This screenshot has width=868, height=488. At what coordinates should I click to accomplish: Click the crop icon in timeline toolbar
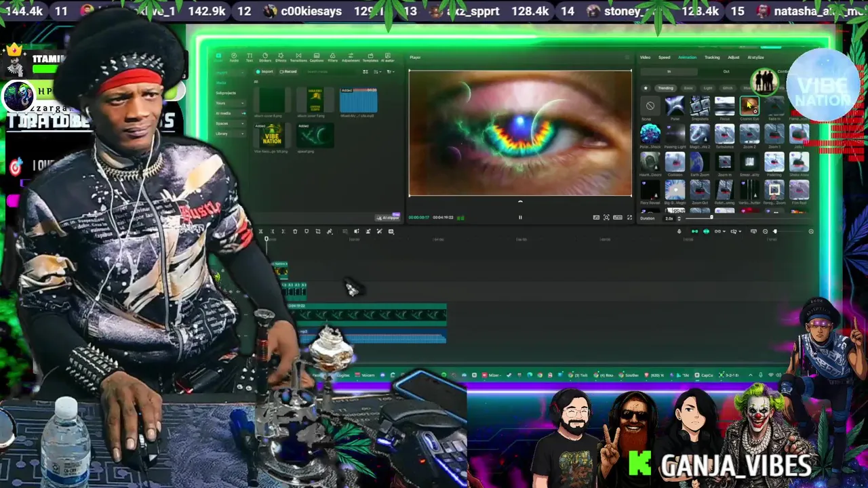click(x=318, y=232)
